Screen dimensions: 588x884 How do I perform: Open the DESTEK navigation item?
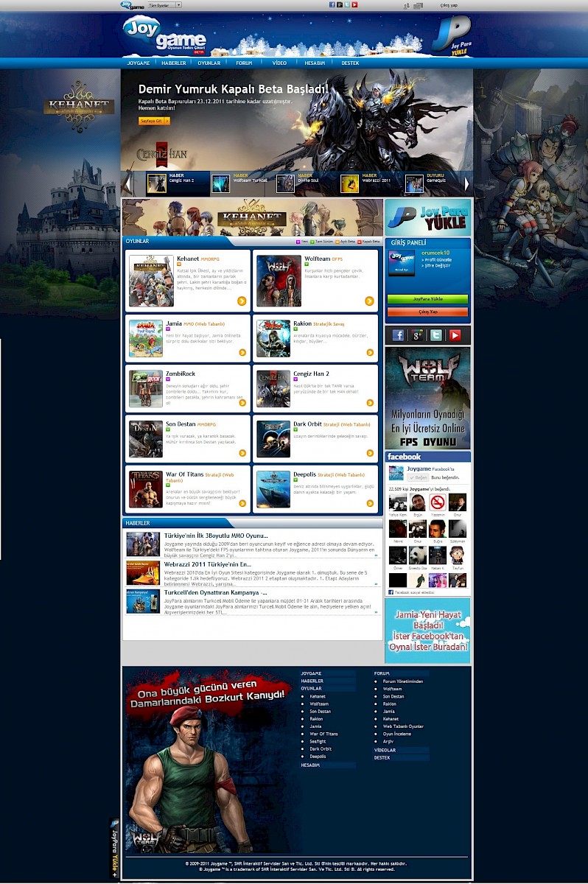(x=350, y=63)
